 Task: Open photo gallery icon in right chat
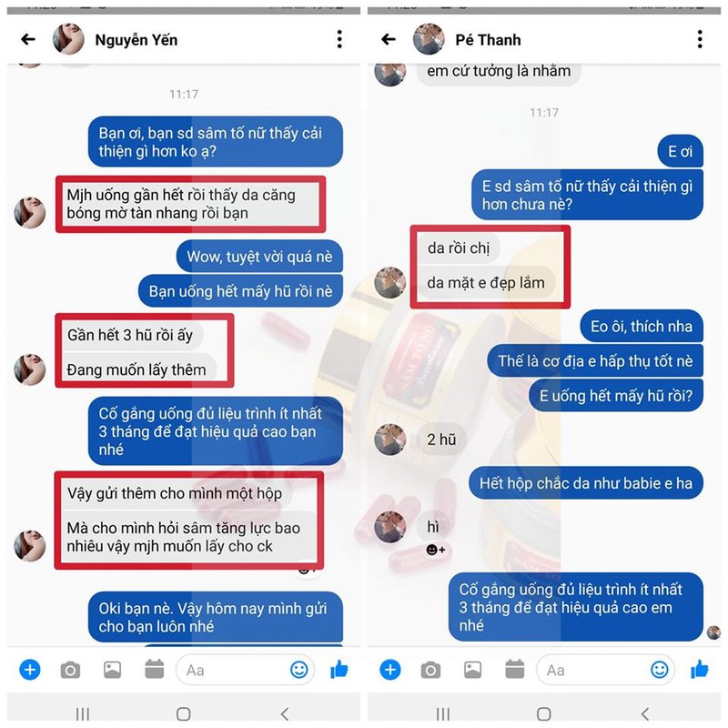pyautogui.click(x=472, y=670)
